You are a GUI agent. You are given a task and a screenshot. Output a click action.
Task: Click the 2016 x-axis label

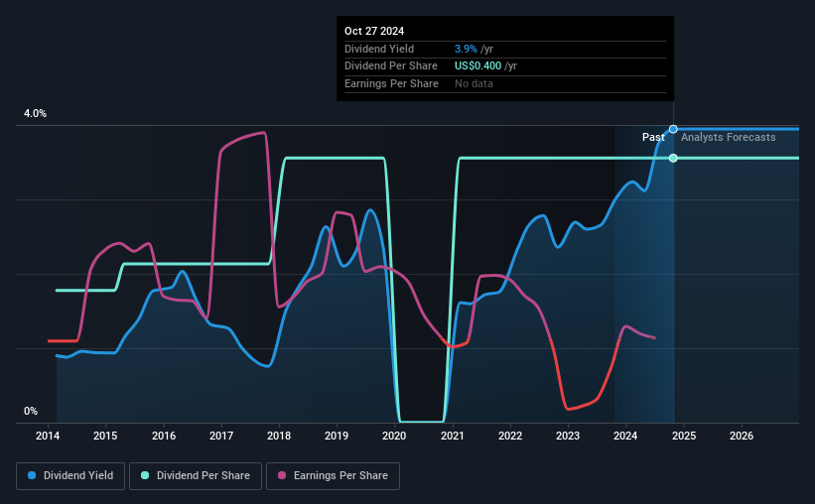[x=164, y=436]
